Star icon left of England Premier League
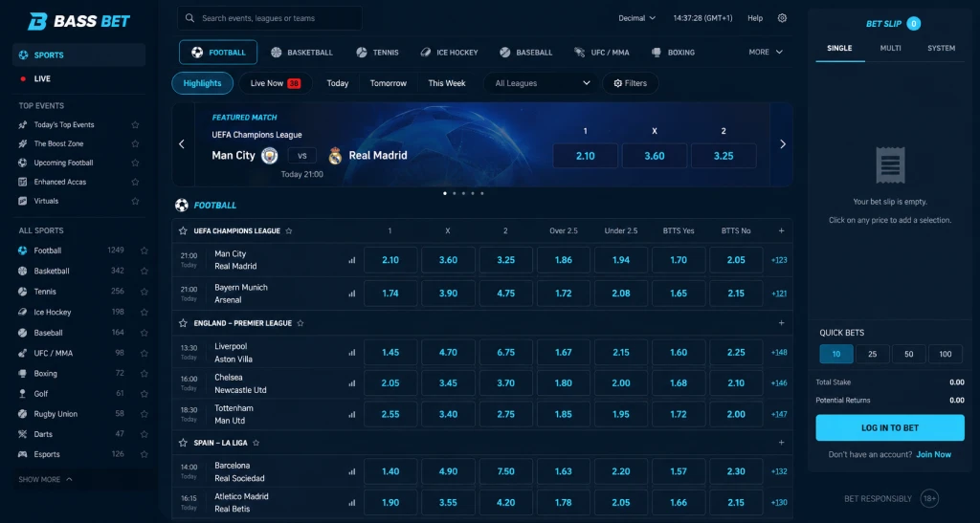 click(183, 323)
